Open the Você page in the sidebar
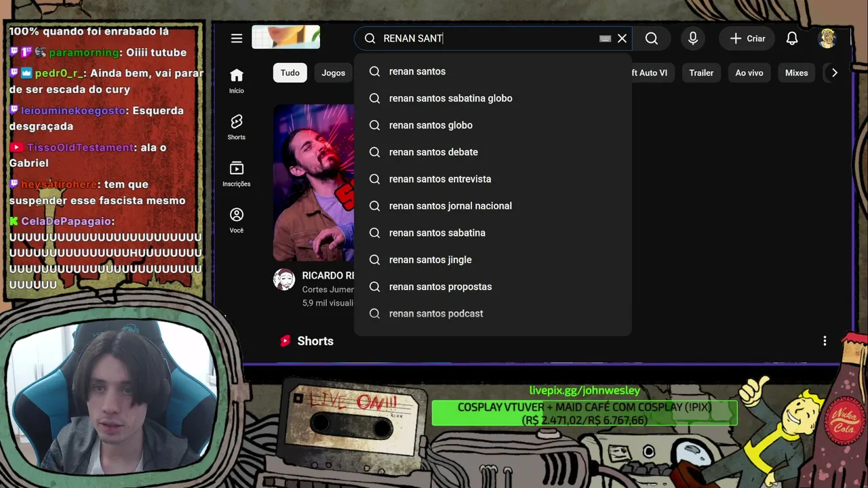The width and height of the screenshot is (868, 488). [237, 220]
